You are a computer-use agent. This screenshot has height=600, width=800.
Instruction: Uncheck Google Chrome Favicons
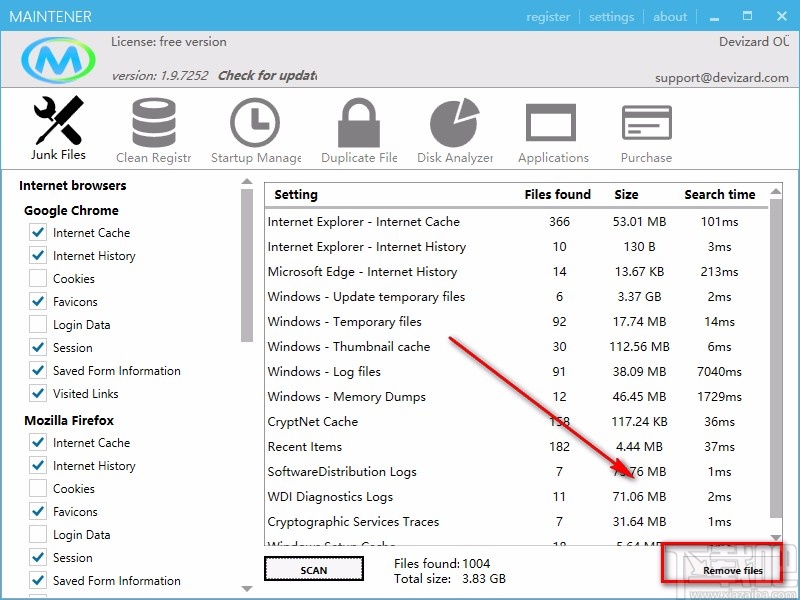click(x=38, y=302)
